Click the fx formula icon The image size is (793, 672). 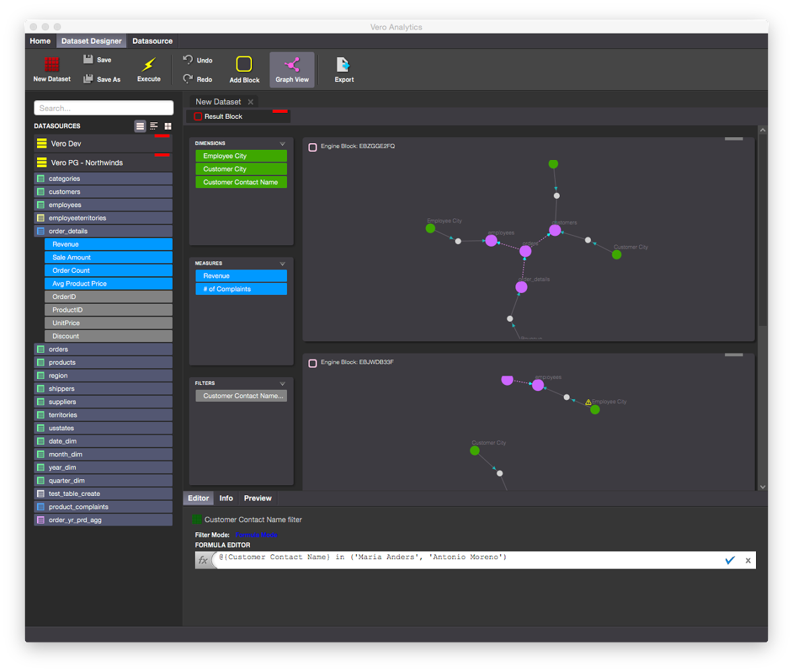point(204,560)
